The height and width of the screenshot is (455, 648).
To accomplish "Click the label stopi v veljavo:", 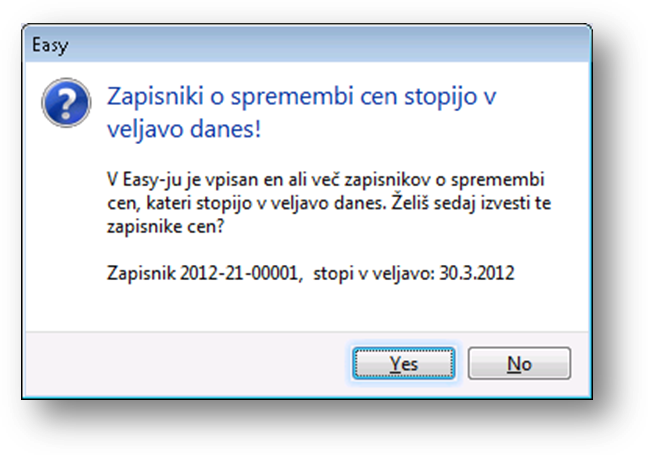I will (374, 273).
